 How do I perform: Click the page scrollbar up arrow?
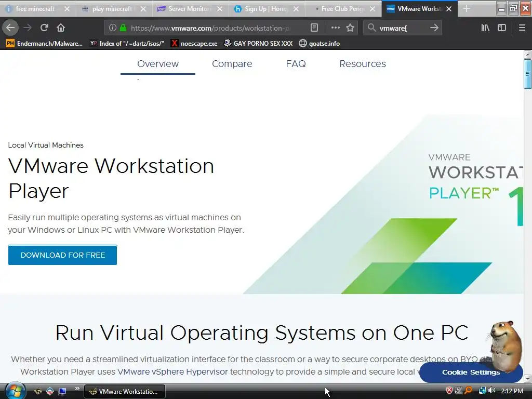coord(528,54)
